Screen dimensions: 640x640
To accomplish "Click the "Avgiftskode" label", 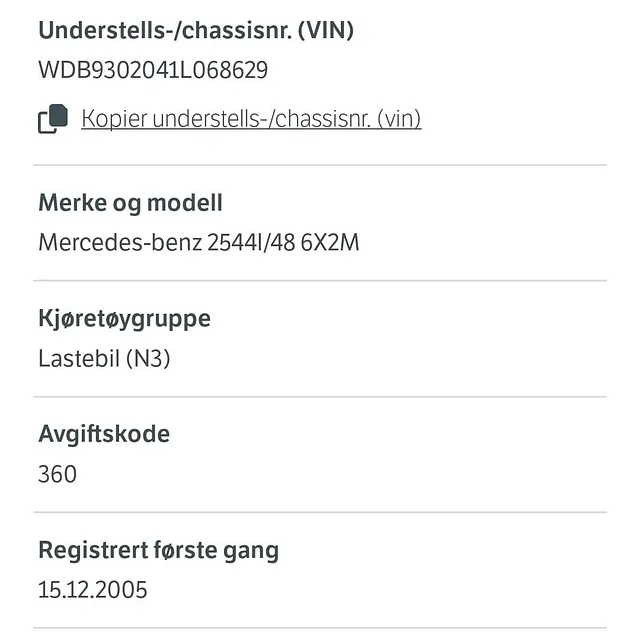I will point(104,435).
